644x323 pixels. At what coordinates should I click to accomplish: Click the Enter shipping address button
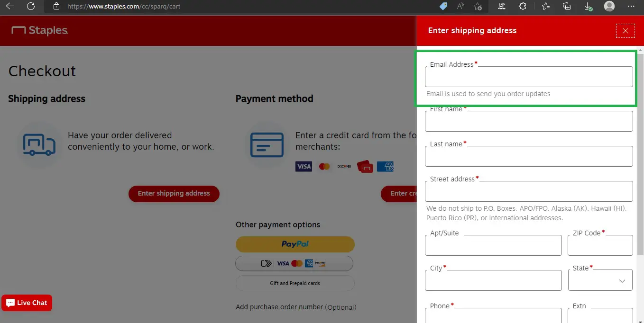pyautogui.click(x=174, y=194)
